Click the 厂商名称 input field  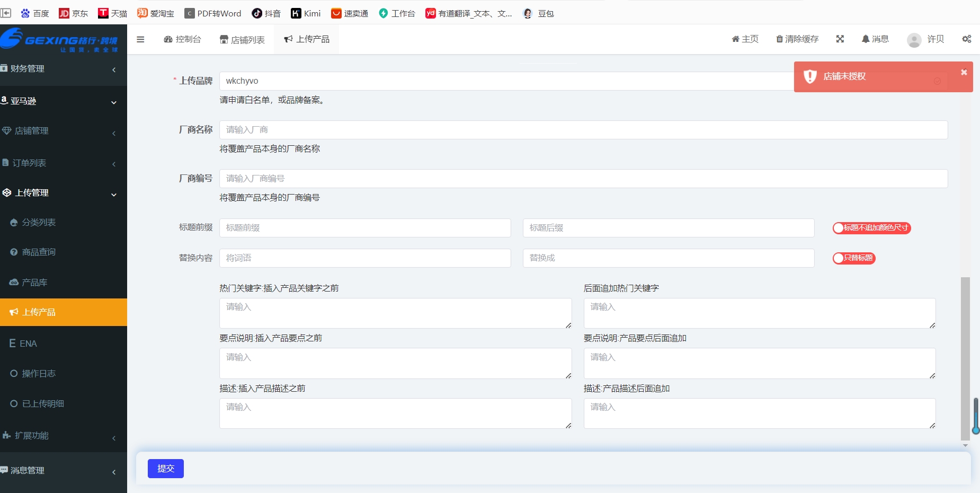click(583, 130)
